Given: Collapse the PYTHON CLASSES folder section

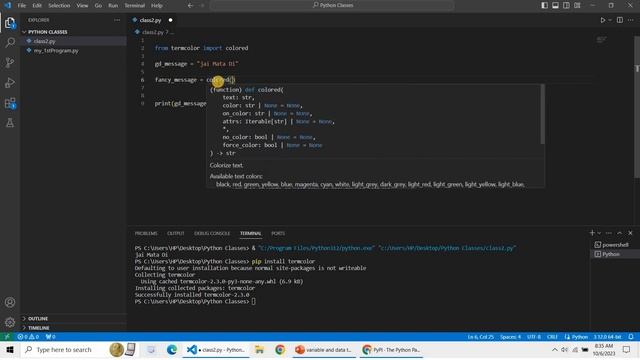Looking at the screenshot, I should point(73,32).
